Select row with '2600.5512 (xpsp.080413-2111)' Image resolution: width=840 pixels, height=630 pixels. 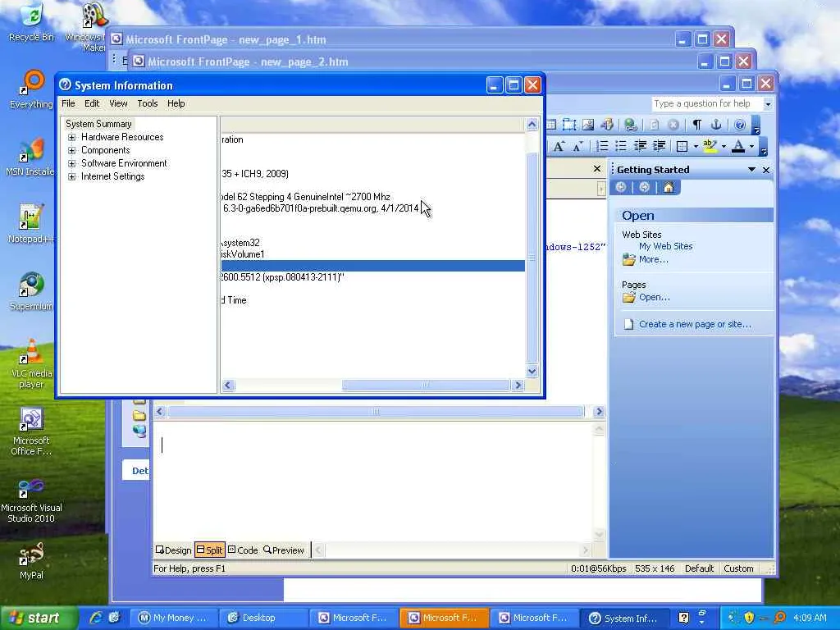pos(373,277)
